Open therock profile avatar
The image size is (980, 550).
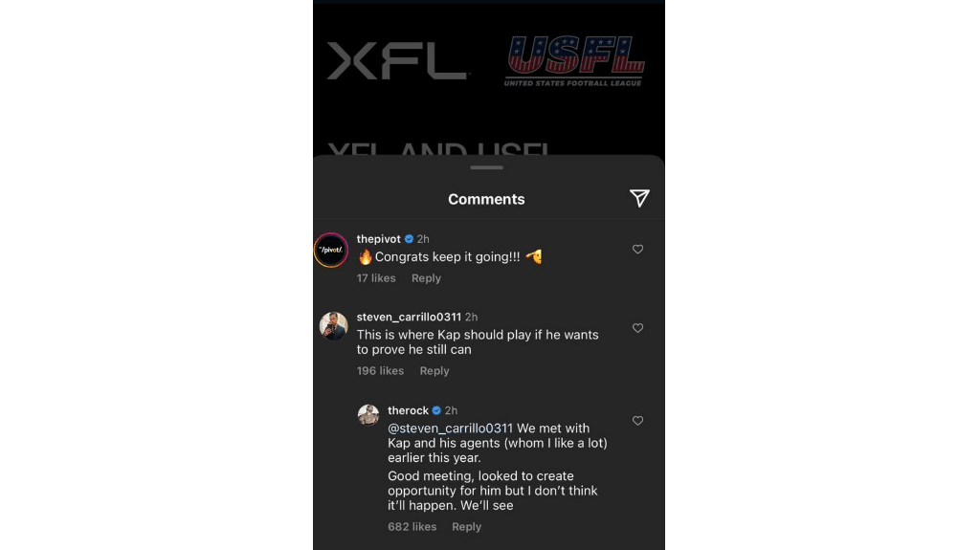click(x=368, y=414)
